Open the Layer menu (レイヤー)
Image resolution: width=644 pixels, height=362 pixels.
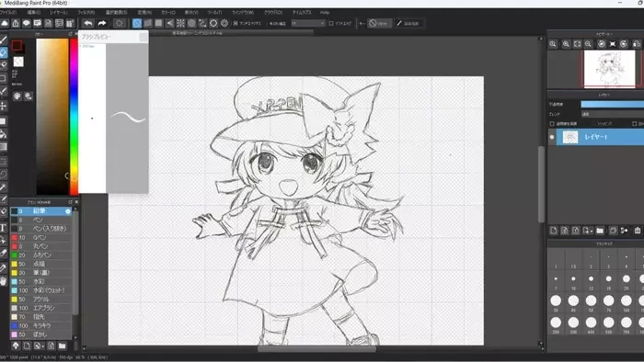pos(59,13)
